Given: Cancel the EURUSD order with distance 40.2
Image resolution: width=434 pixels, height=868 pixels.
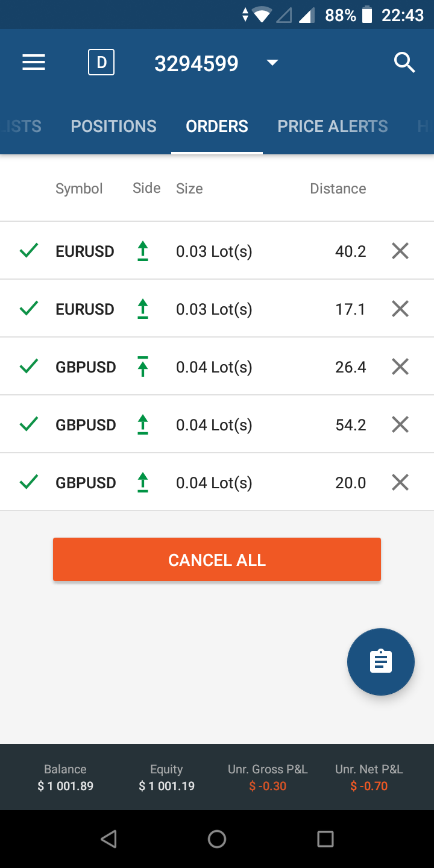Looking at the screenshot, I should [400, 251].
